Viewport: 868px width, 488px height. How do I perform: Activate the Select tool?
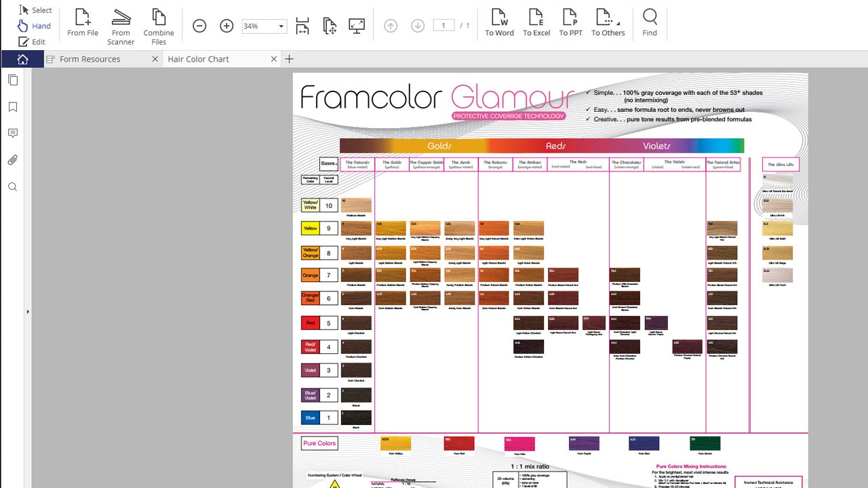coord(35,10)
